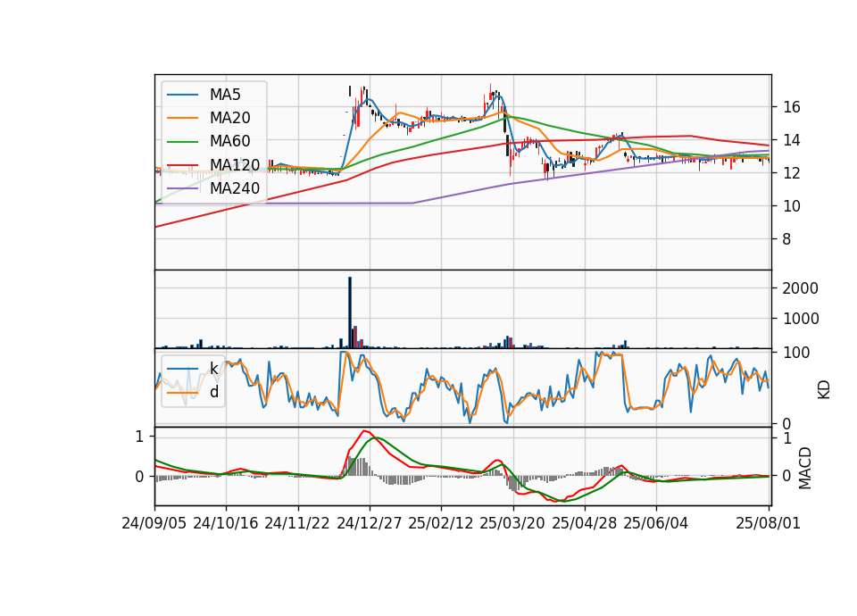This screenshot has height=616, width=857.
Task: Click the price axis label 16
Action: [x=792, y=107]
